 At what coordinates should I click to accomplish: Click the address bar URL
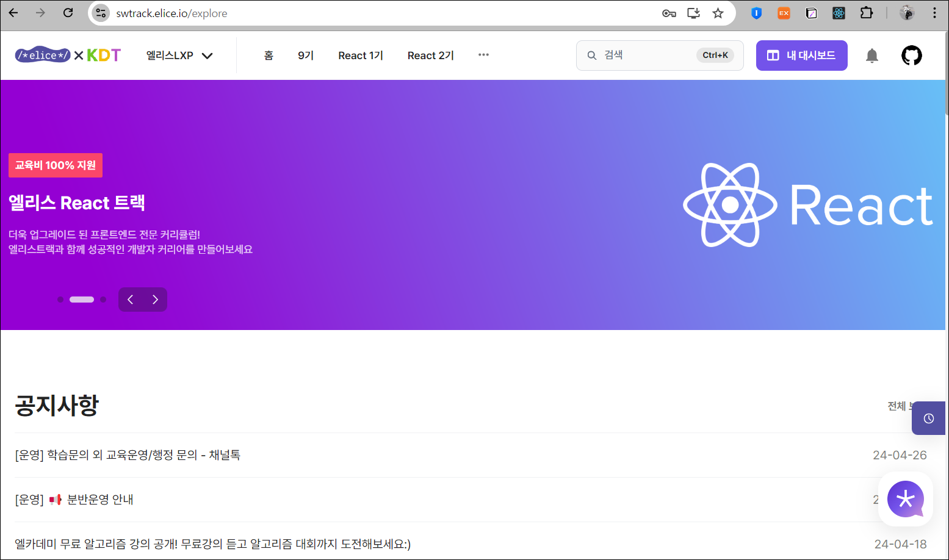coord(171,13)
